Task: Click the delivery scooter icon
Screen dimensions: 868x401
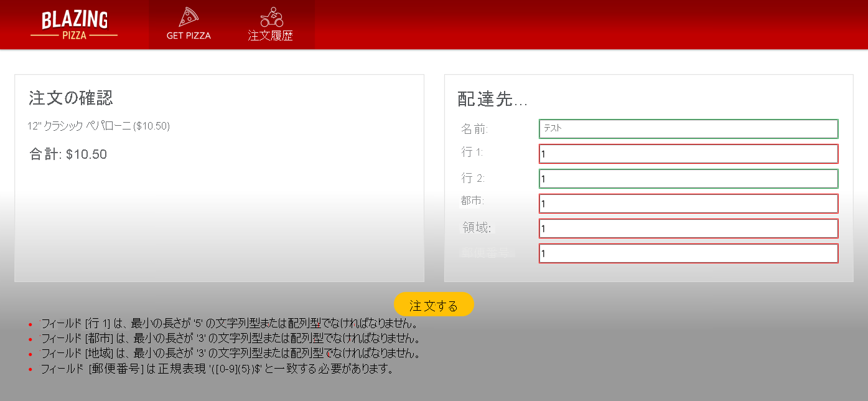Action: pos(270,16)
